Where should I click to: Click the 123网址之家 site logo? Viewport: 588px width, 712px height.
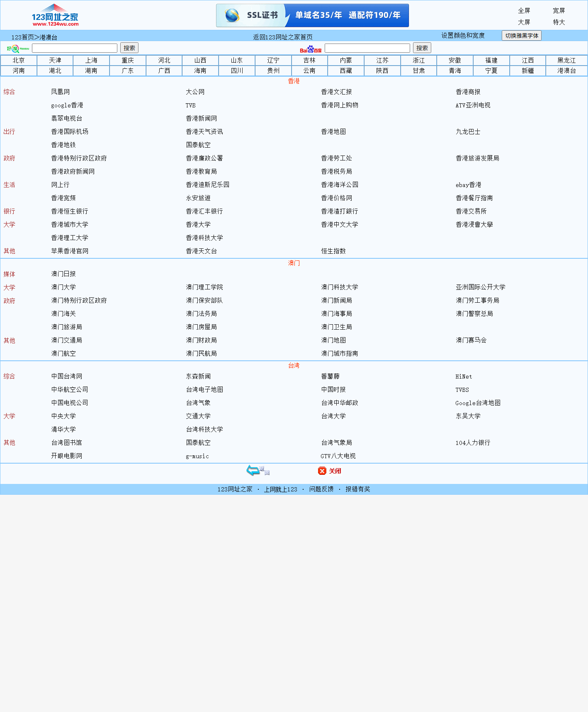55,15
